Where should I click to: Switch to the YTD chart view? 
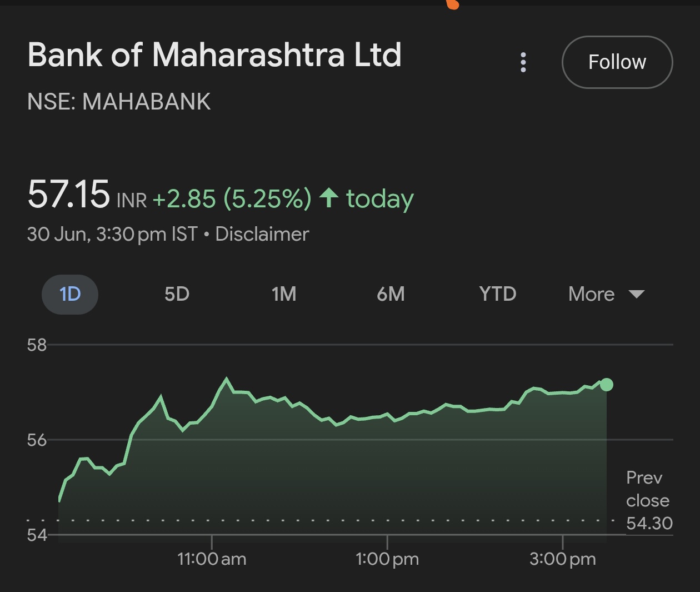[x=496, y=294]
